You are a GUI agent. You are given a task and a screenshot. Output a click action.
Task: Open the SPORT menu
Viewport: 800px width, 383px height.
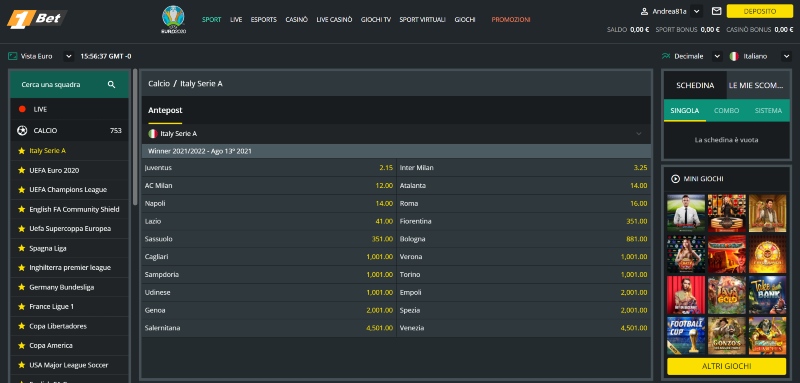(212, 19)
